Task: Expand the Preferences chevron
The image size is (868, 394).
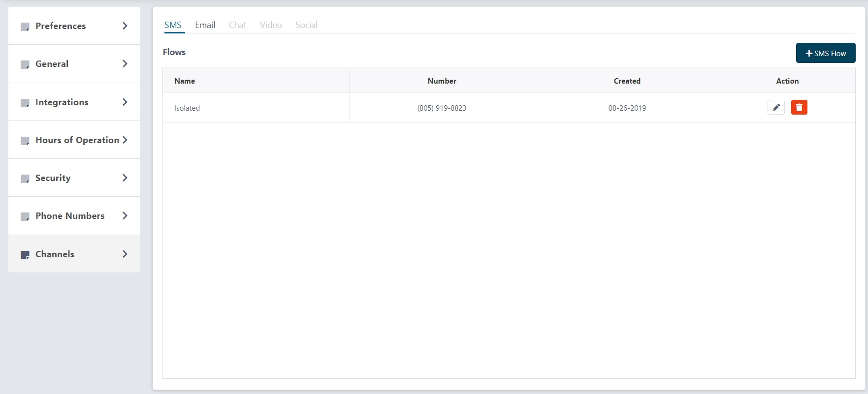Action: click(x=125, y=26)
